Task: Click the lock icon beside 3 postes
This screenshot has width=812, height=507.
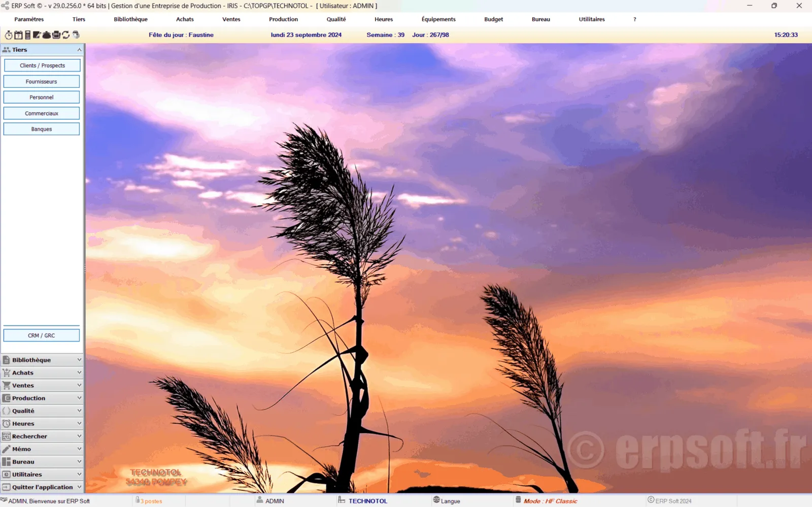Action: [x=138, y=500]
